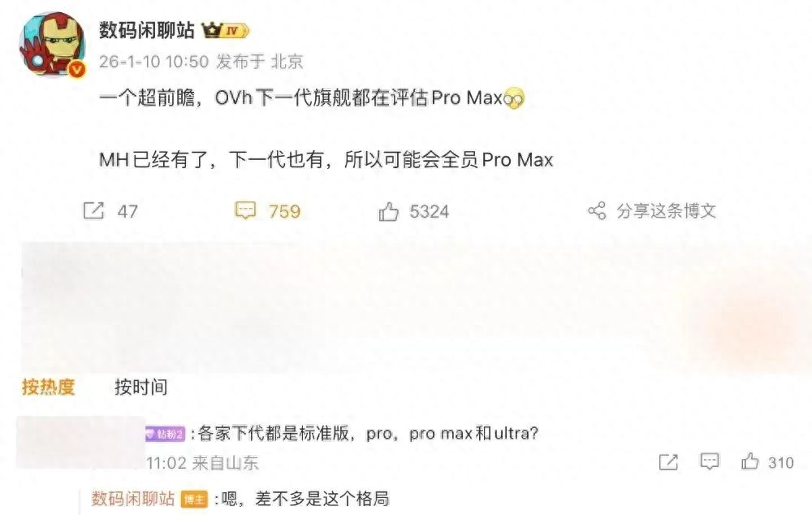Click the 博主 tag in the reply
This screenshot has height=515, width=812.
click(x=194, y=500)
